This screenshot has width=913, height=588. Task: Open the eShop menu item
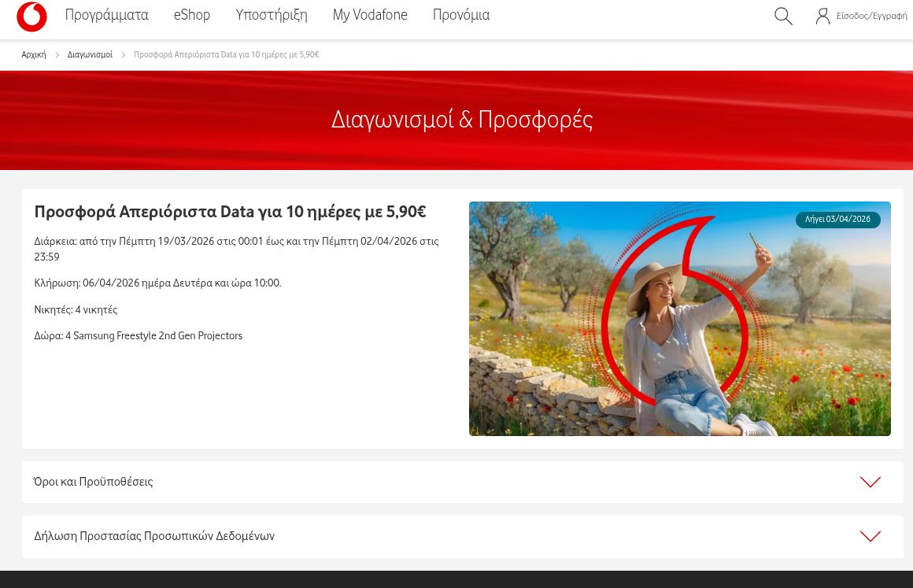point(192,16)
